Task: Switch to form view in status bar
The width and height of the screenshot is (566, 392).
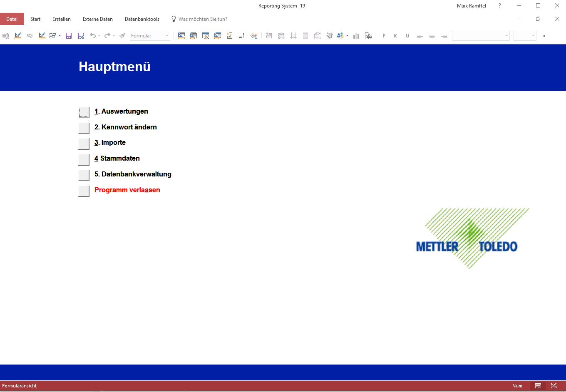Action: 538,386
